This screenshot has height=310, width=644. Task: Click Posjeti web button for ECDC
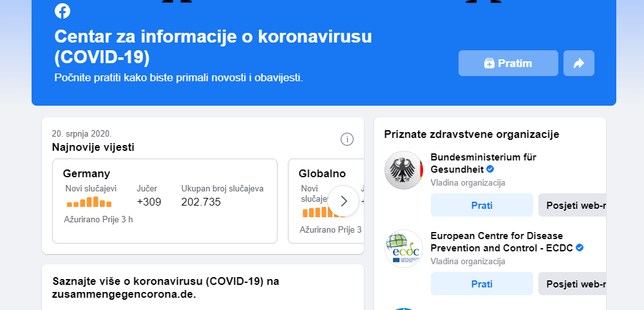click(572, 284)
